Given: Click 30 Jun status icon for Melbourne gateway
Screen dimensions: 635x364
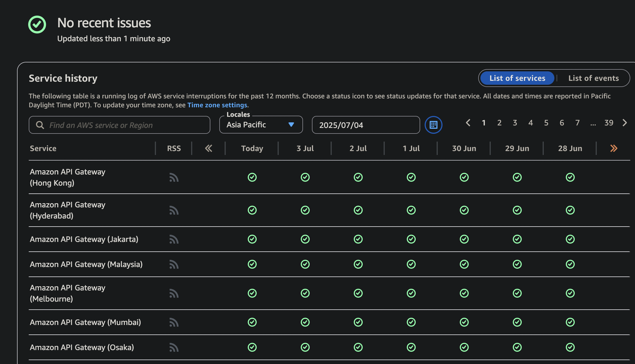Looking at the screenshot, I should (x=464, y=293).
